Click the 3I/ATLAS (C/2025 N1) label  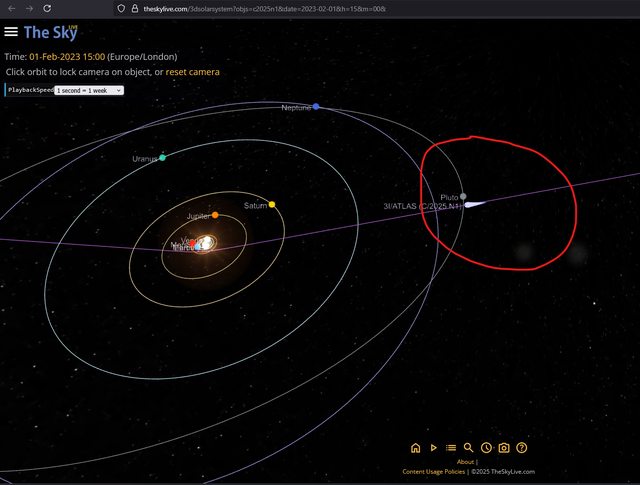click(x=422, y=206)
